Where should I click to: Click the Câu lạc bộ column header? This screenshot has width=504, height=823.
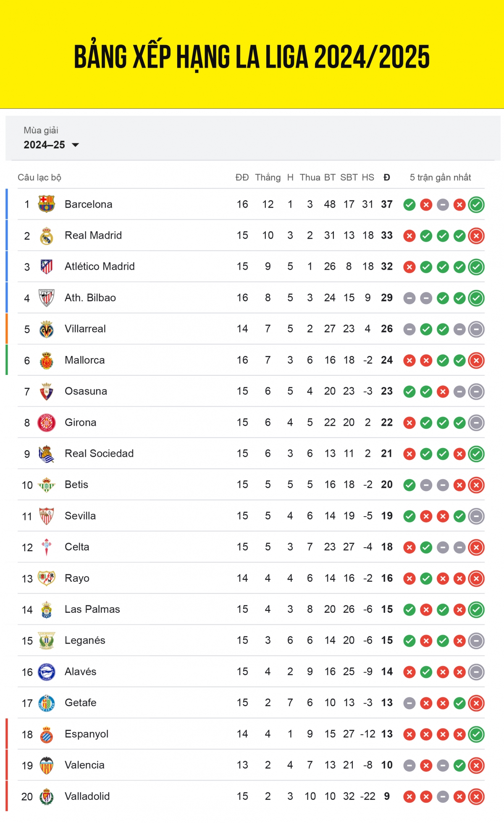[x=39, y=177]
